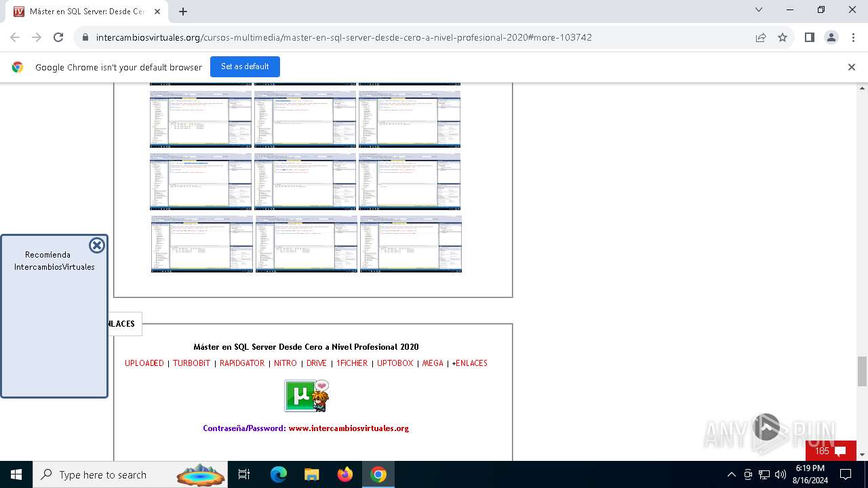The height and width of the screenshot is (488, 868).
Task: Open the first screenshot thumbnail in middle row
Action: tap(201, 182)
